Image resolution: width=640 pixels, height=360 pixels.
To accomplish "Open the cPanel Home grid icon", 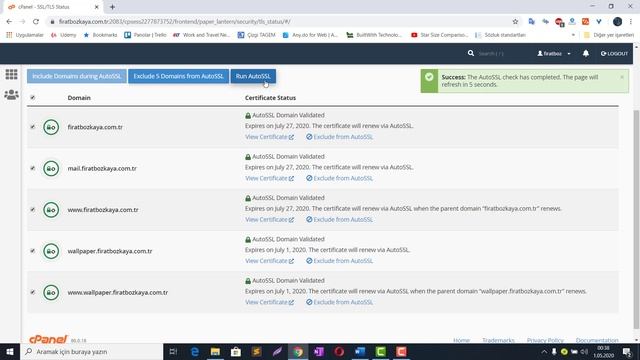I will (x=11, y=74).
